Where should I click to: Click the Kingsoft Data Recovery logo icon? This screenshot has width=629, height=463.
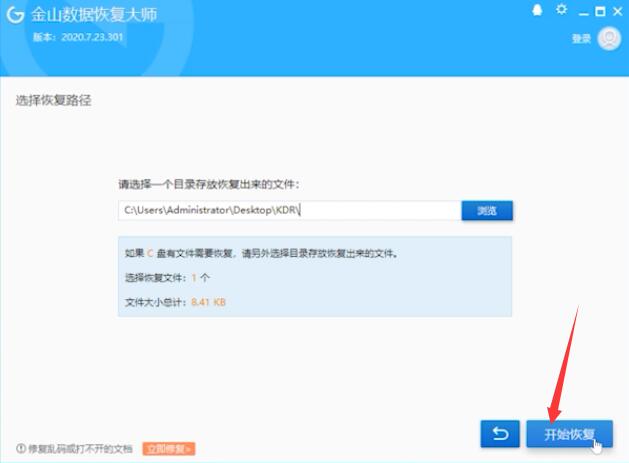15,15
